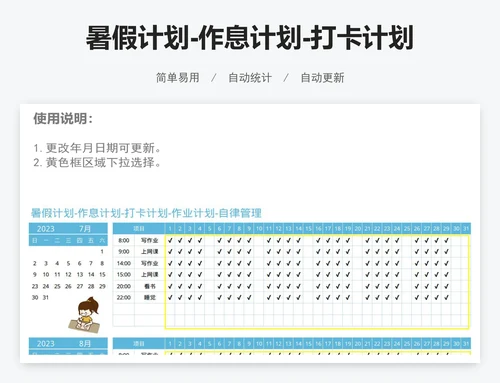Click the 自动更新 subtitle text
This screenshot has width=500, height=383.
coord(322,78)
